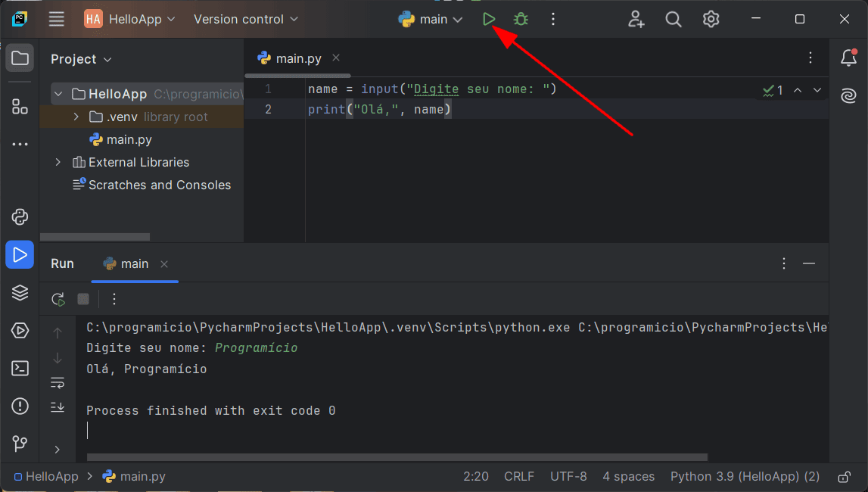Open the Notifications bell

pyautogui.click(x=848, y=58)
